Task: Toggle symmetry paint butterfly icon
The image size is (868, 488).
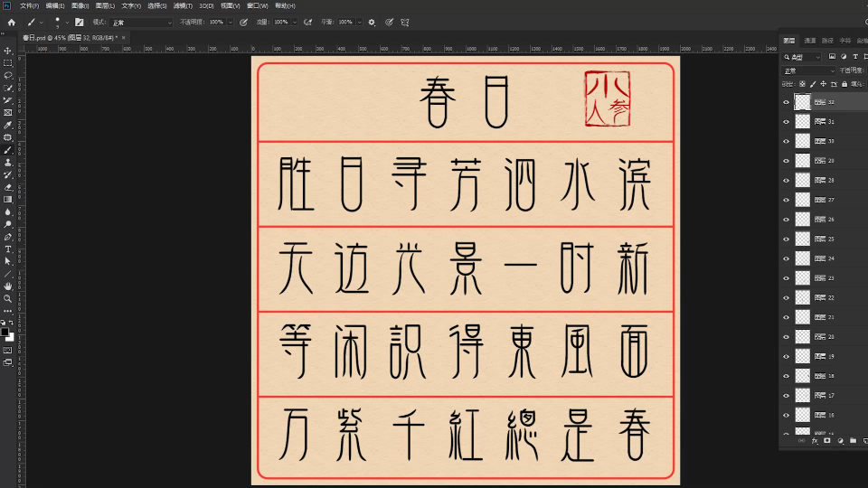Action: [405, 22]
